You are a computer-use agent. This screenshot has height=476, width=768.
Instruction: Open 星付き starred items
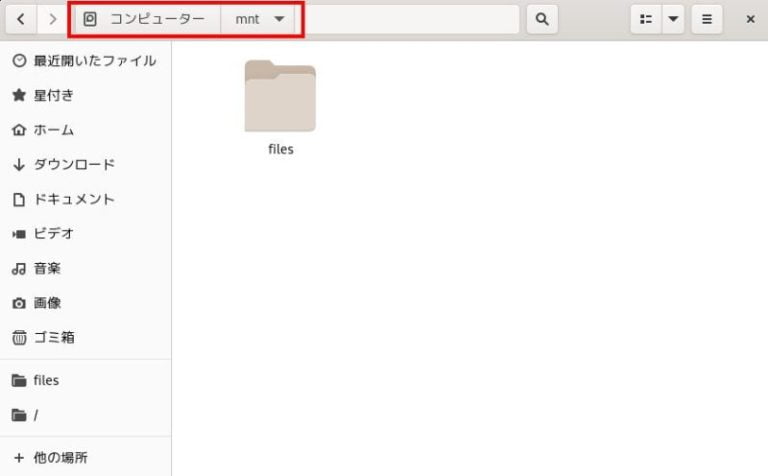tap(54, 95)
